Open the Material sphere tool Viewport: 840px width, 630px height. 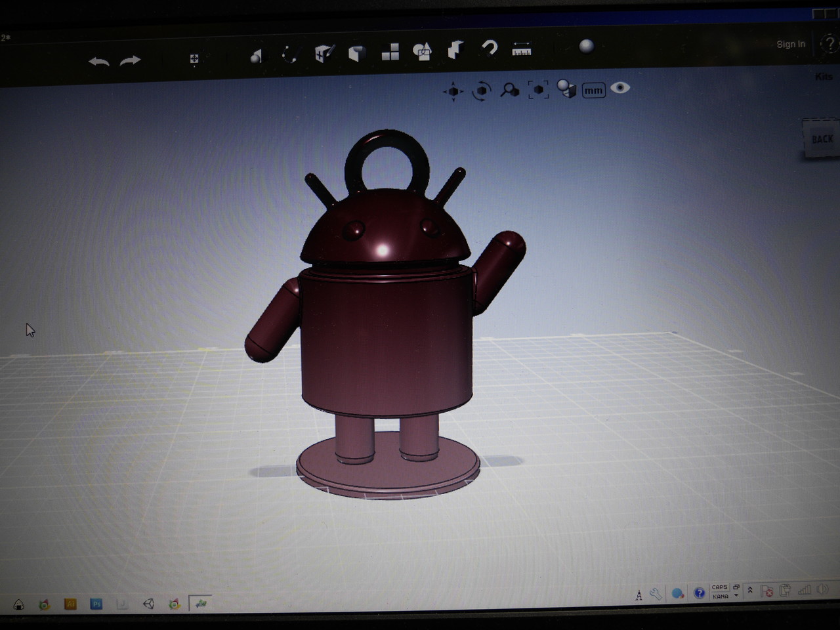pos(587,46)
